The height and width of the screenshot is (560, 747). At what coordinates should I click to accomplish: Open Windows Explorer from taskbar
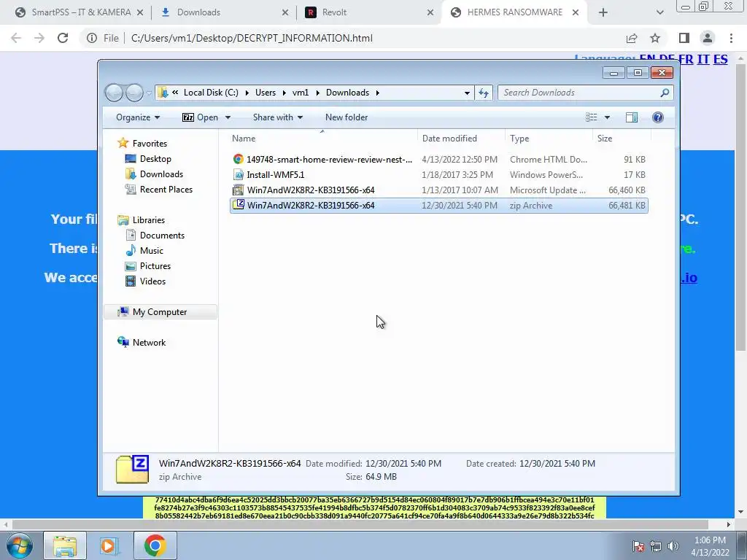65,545
